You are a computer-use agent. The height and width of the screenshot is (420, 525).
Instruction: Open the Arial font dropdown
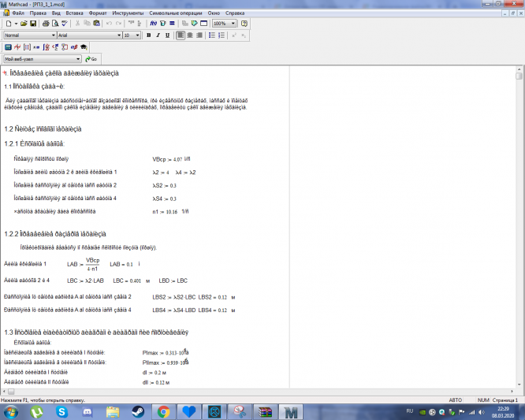[x=119, y=35]
